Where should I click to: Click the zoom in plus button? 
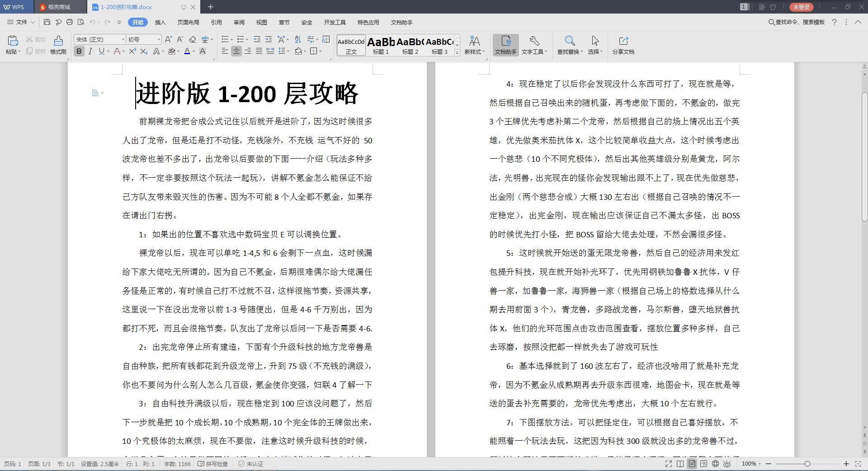[846, 464]
